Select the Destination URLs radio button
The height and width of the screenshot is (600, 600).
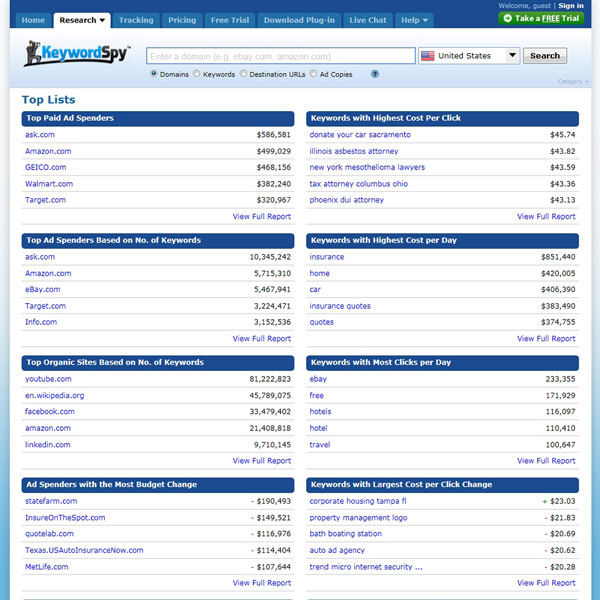243,73
